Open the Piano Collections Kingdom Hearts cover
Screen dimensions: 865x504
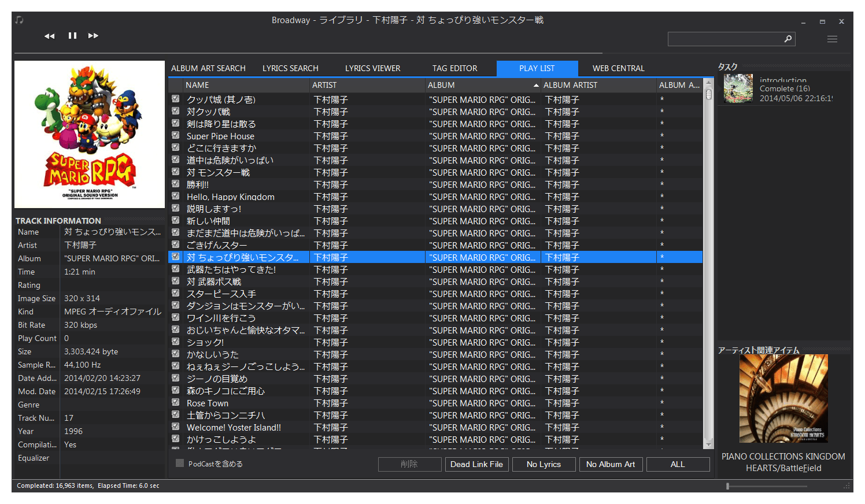click(x=783, y=399)
